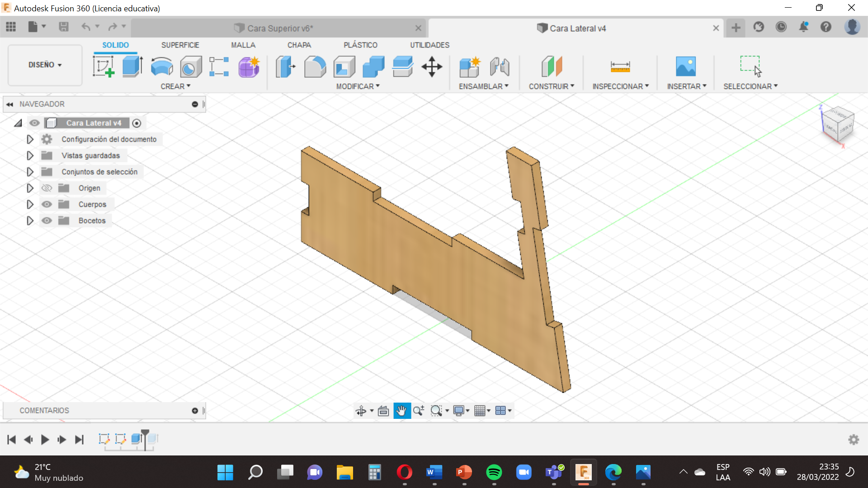Hide the Bocetos folder

(47, 221)
